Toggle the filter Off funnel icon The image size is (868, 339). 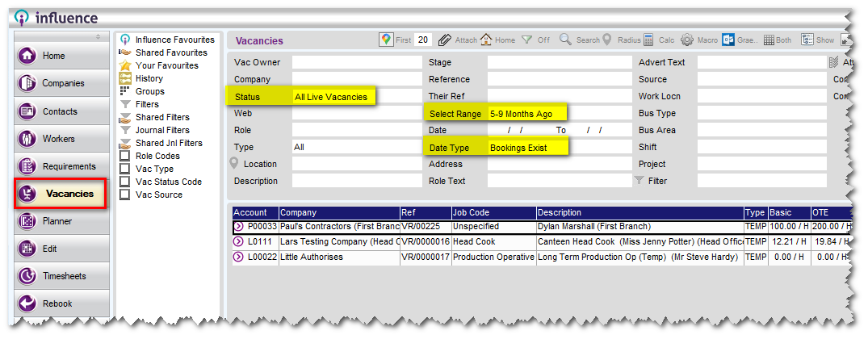[x=527, y=40]
